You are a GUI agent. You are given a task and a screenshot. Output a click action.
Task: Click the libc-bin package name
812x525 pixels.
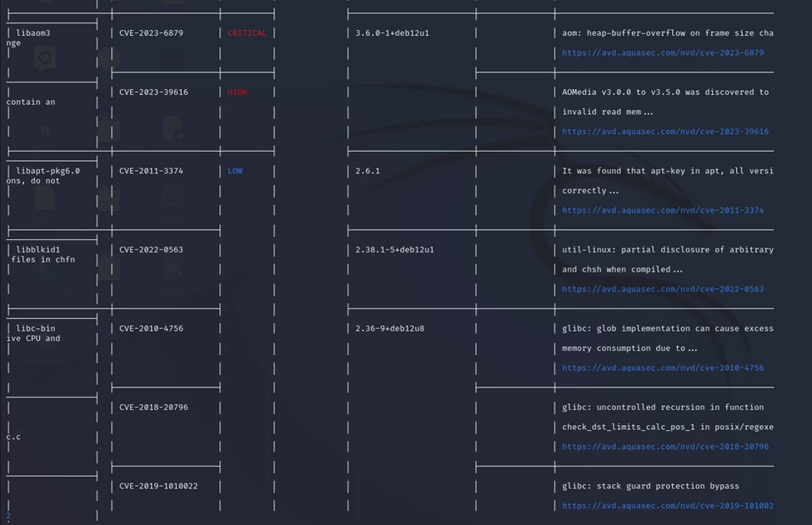(36, 328)
